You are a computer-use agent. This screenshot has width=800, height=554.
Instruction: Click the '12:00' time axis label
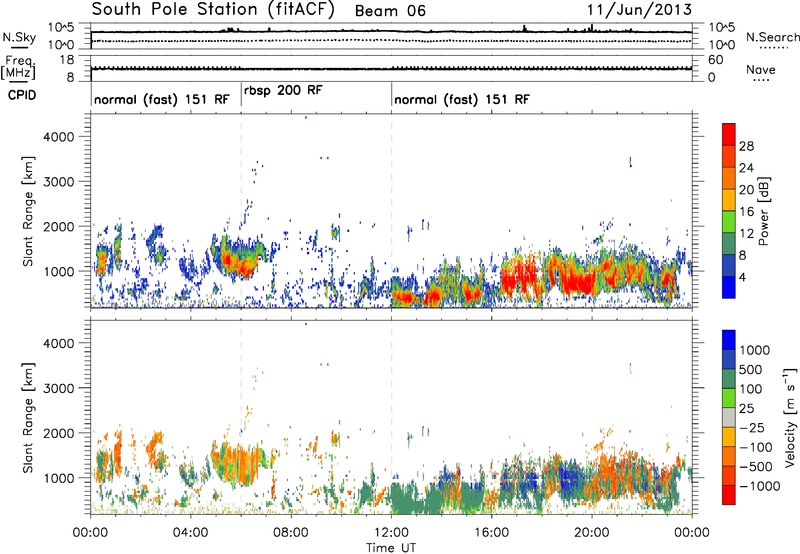point(391,533)
